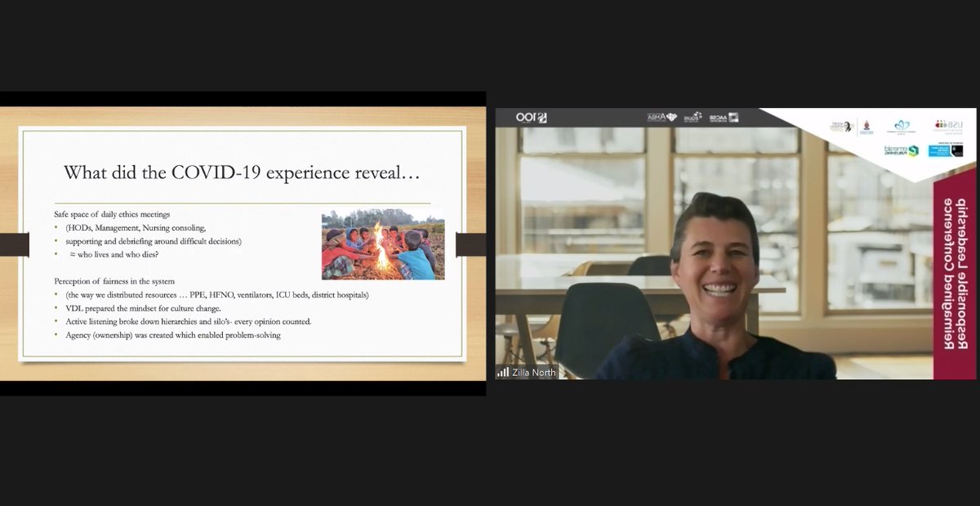Click 'Perception of fairness in the system' heading
The image size is (980, 506).
114,281
